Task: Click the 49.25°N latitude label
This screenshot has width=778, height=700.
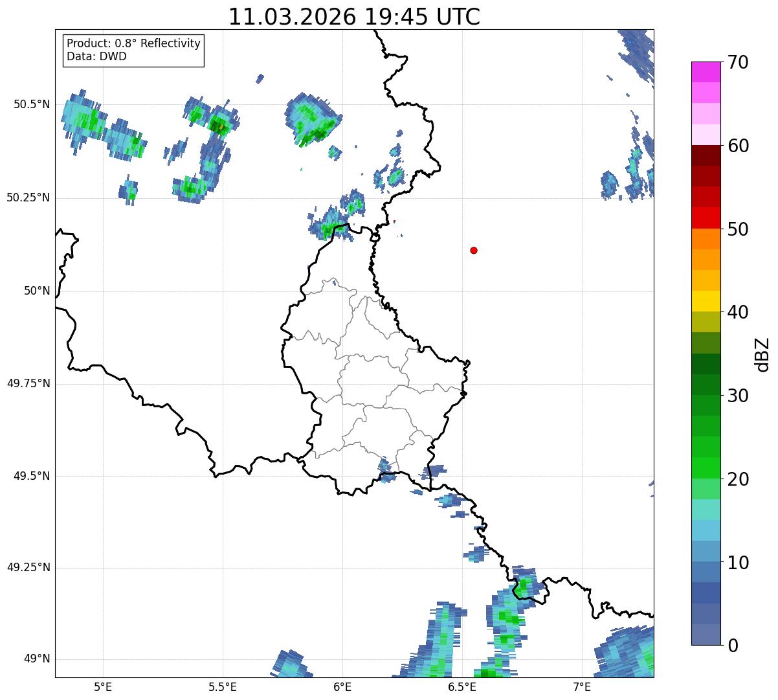Action: pos(28,567)
